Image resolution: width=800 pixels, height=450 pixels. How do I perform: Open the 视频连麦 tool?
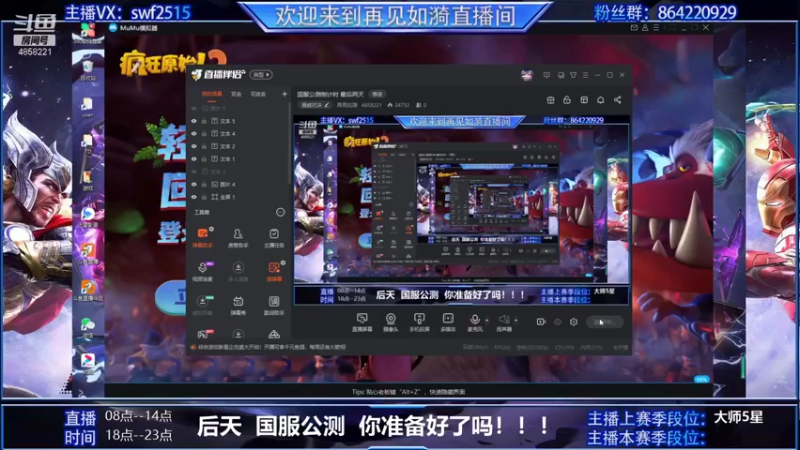203,271
